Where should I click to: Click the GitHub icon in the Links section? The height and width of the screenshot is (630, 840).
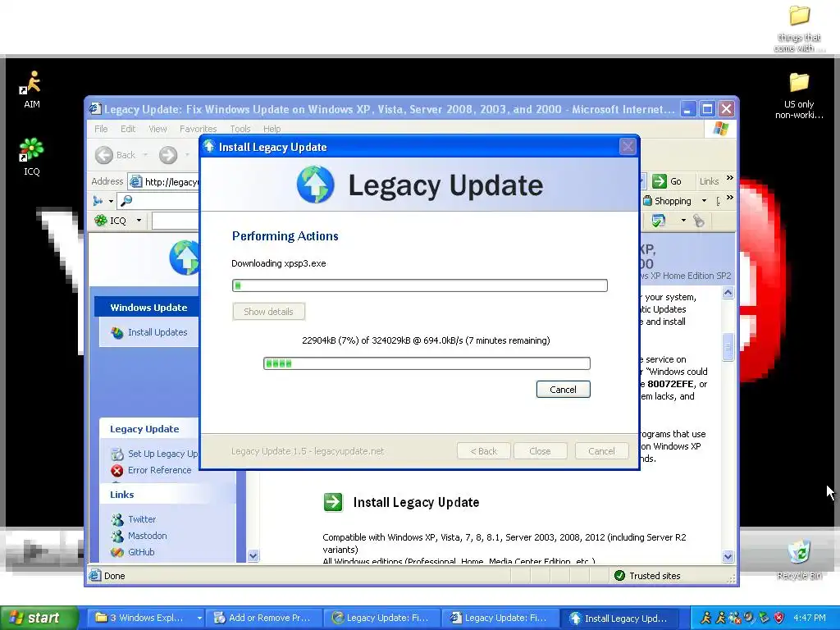(x=117, y=552)
